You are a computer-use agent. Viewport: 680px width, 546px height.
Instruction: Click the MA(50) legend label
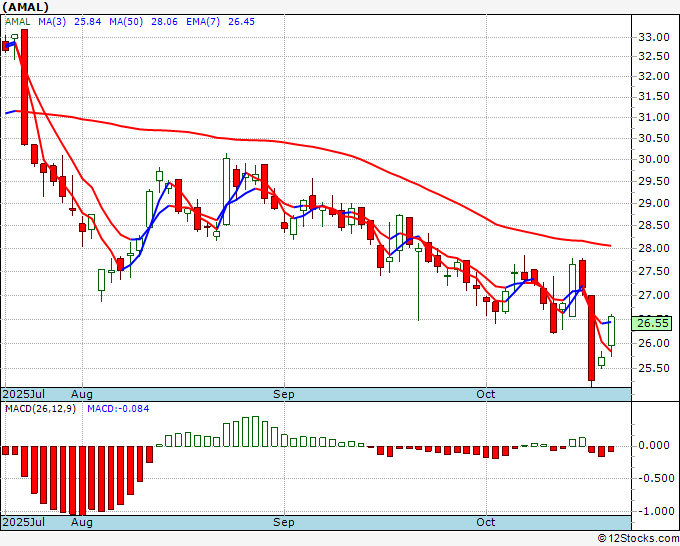[x=126, y=22]
